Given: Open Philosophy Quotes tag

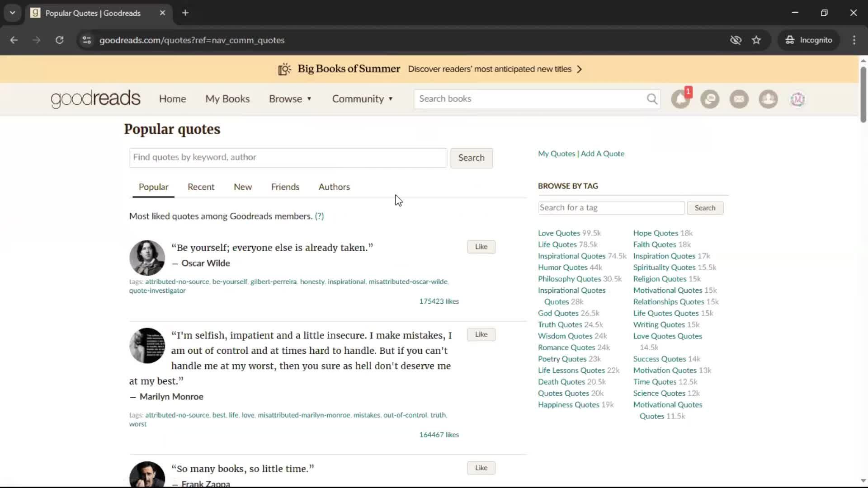Looking at the screenshot, I should tap(570, 279).
